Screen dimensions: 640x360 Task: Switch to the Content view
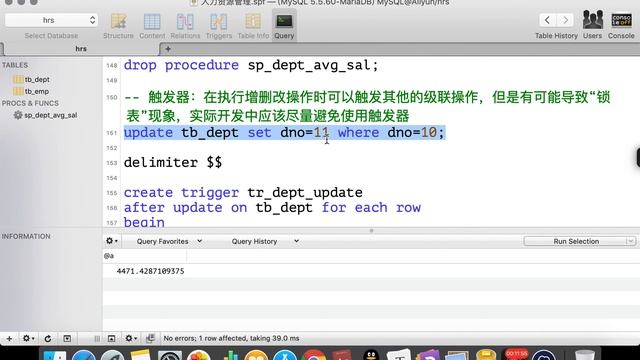152,26
